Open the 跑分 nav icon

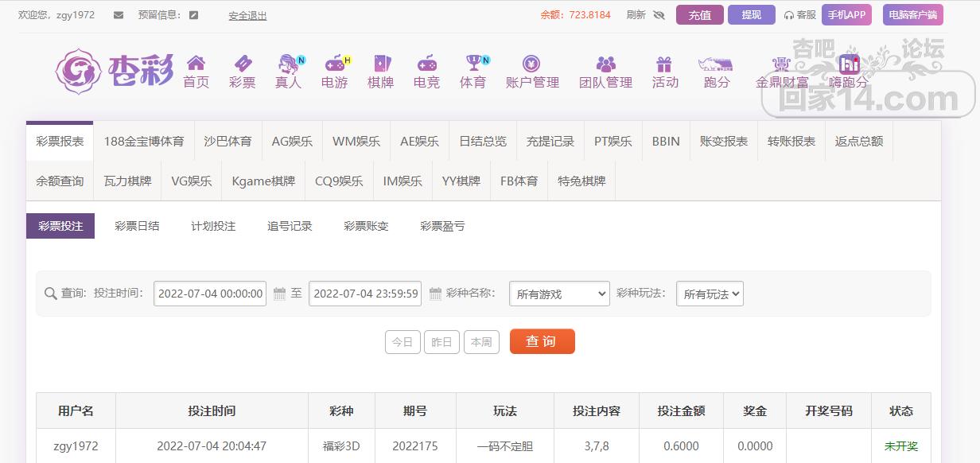tap(715, 64)
